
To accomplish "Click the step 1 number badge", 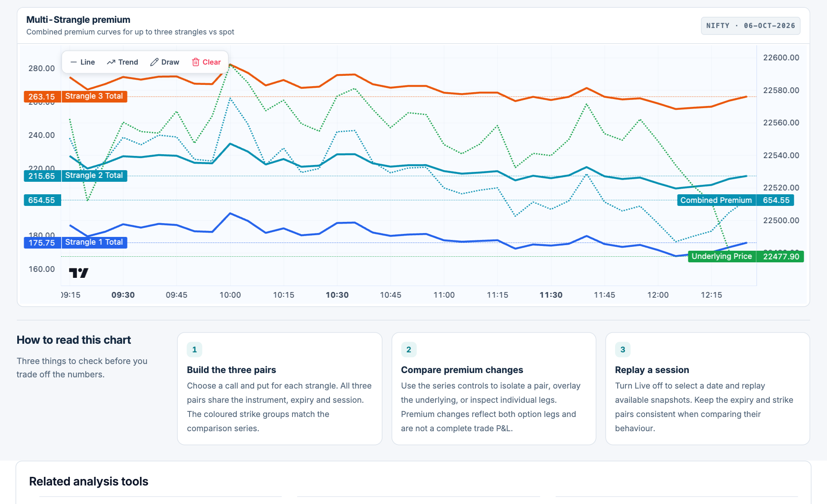I will click(x=194, y=349).
